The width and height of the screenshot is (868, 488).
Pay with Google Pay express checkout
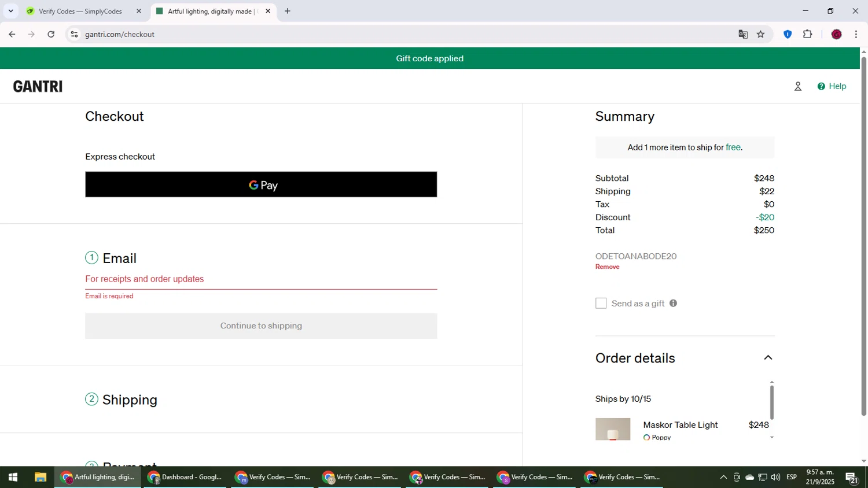pyautogui.click(x=261, y=184)
